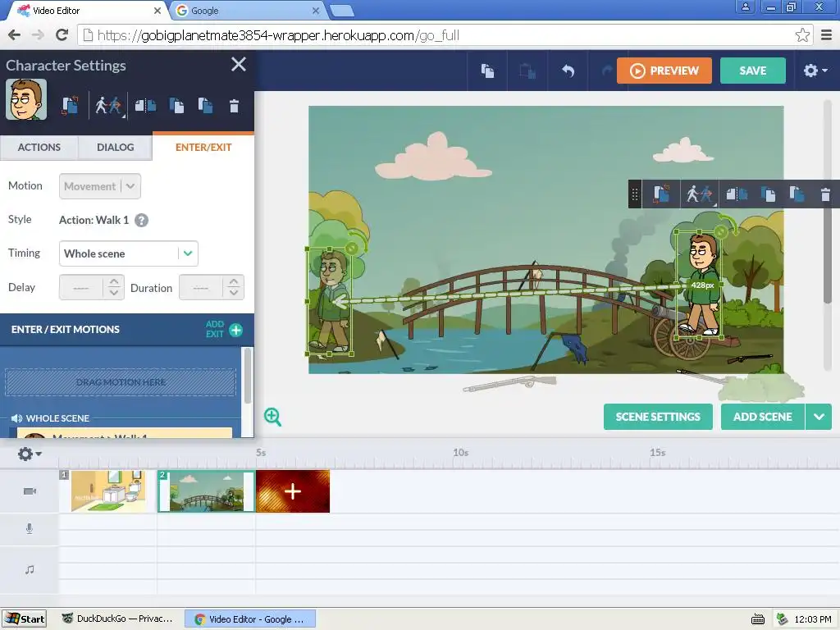Click swap character icon in Character Settings panel
This screenshot has width=840, height=630.
tap(70, 106)
